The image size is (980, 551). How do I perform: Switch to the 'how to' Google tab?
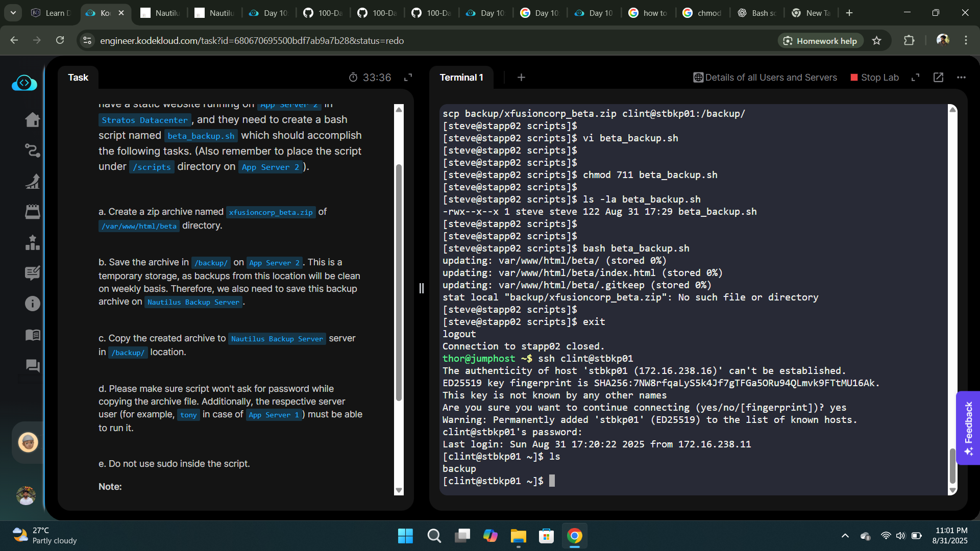point(648,13)
